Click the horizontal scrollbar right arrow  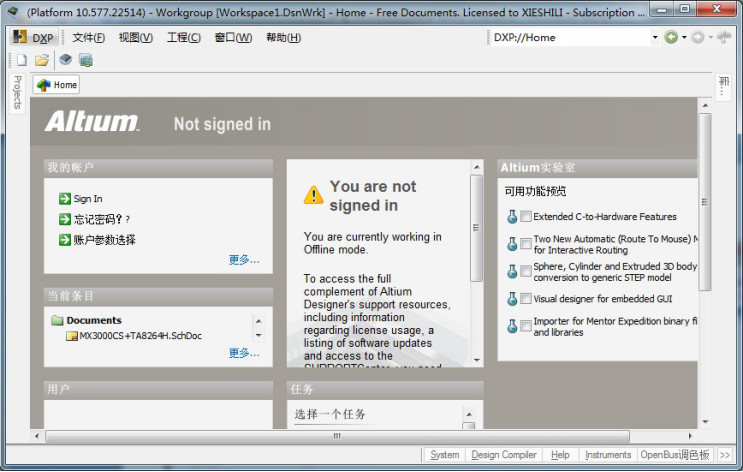tap(690, 436)
